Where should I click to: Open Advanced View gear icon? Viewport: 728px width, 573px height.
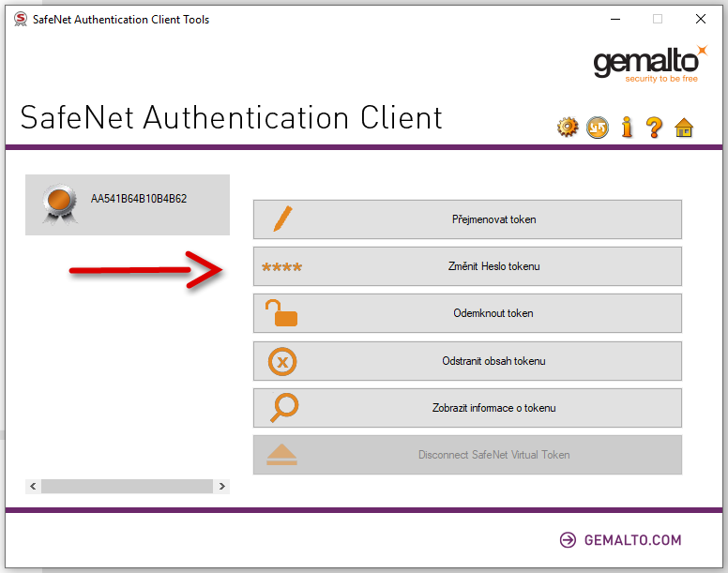coord(568,128)
